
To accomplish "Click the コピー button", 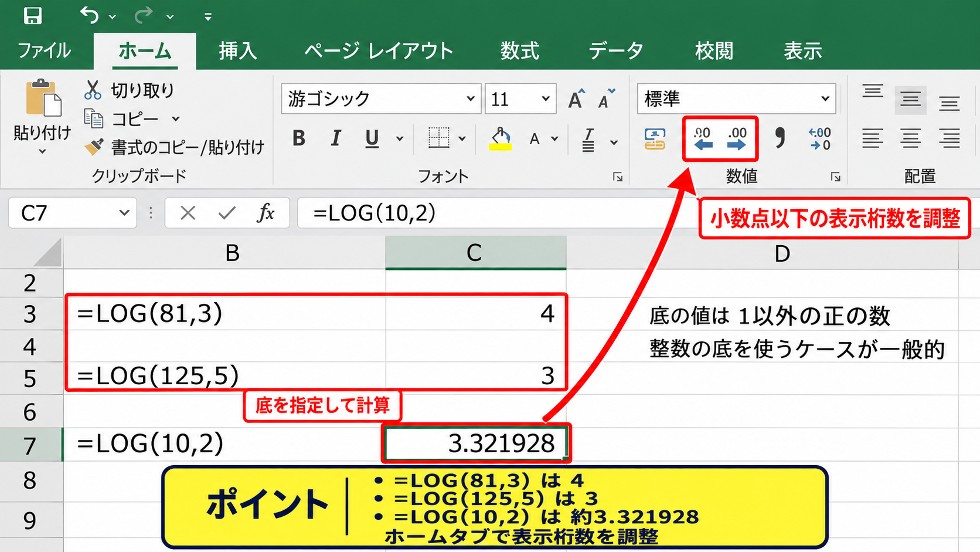I will click(x=122, y=119).
